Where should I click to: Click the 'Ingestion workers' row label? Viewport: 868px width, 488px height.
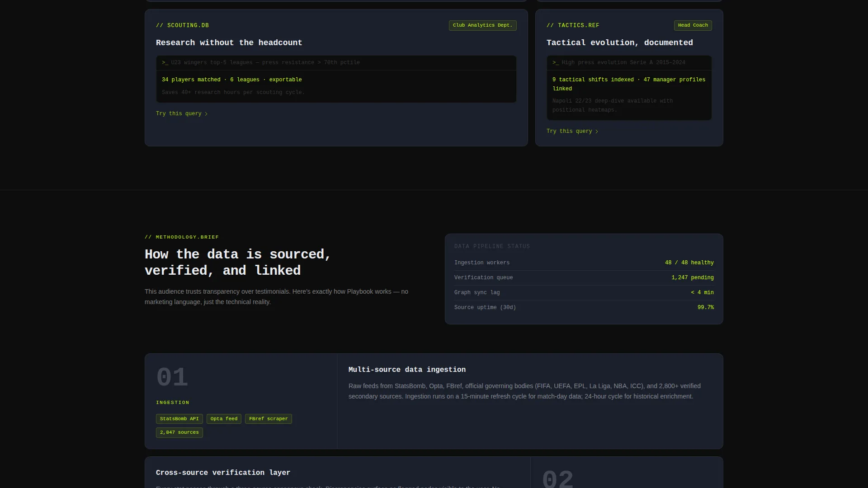[482, 263]
